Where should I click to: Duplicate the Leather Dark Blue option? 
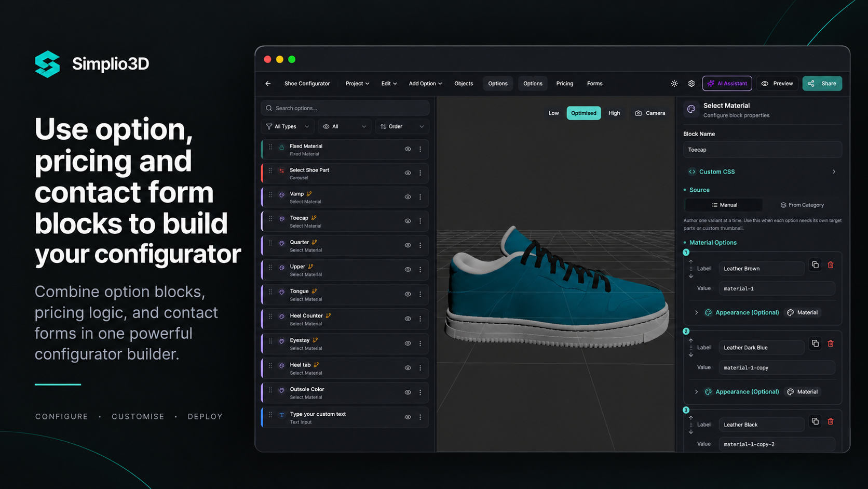(815, 343)
